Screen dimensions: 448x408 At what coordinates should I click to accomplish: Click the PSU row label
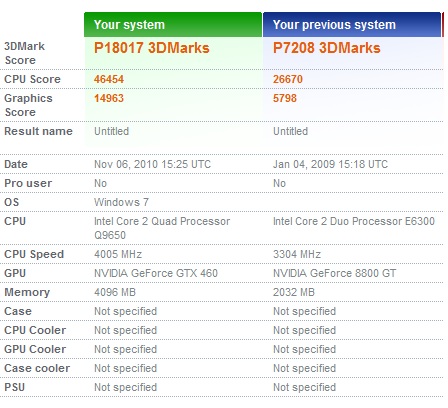(15, 387)
